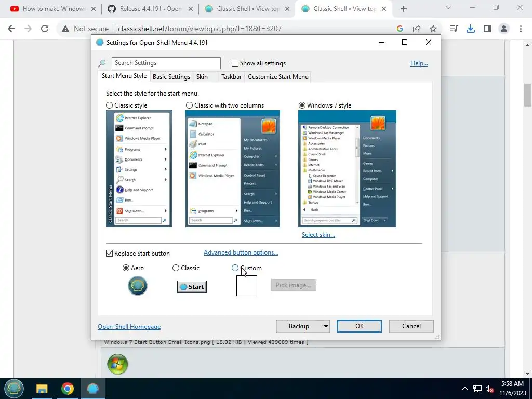Open Chrome tab search chevron

coord(448,7)
